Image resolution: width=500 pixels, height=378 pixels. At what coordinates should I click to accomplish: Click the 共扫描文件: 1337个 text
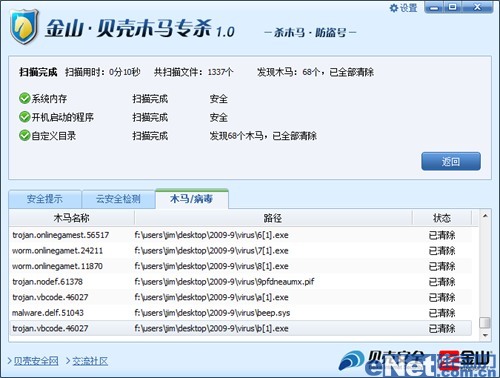point(193,72)
